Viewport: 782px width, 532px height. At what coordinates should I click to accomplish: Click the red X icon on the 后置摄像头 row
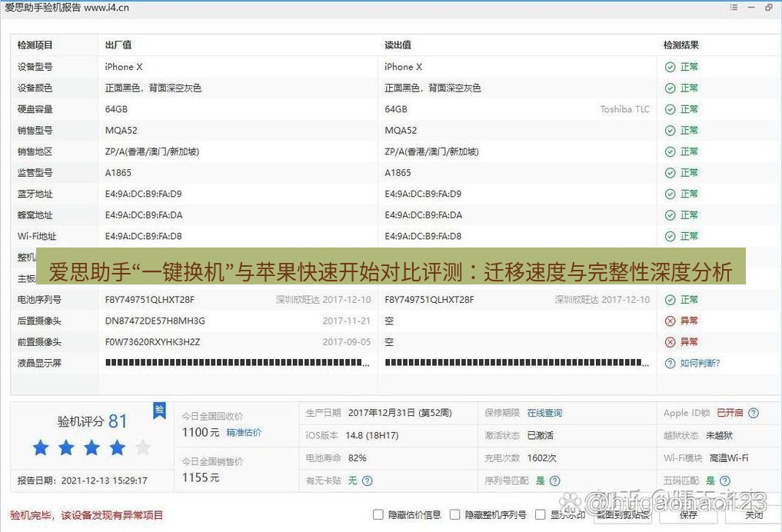[x=671, y=321]
